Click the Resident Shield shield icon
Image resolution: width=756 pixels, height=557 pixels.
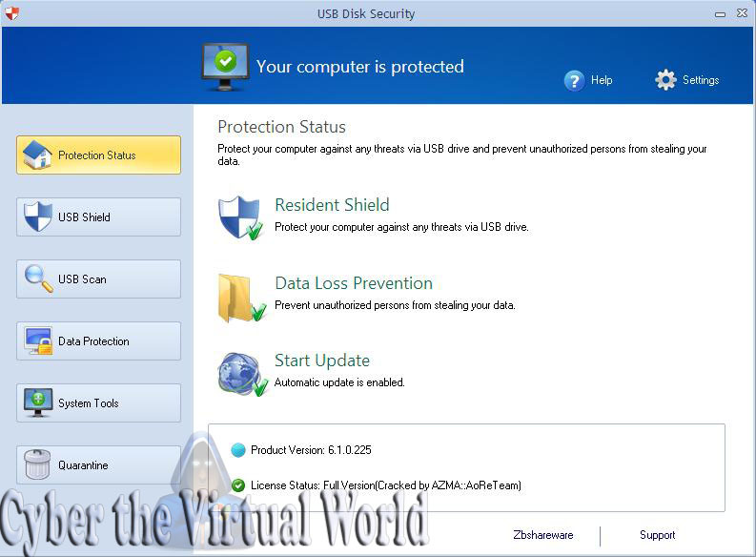click(240, 217)
